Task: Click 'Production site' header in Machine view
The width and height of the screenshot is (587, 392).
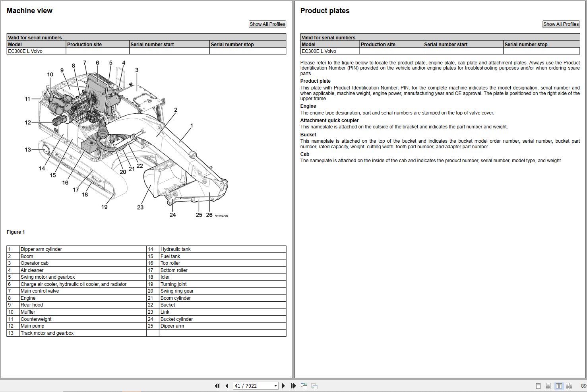Action: point(84,45)
